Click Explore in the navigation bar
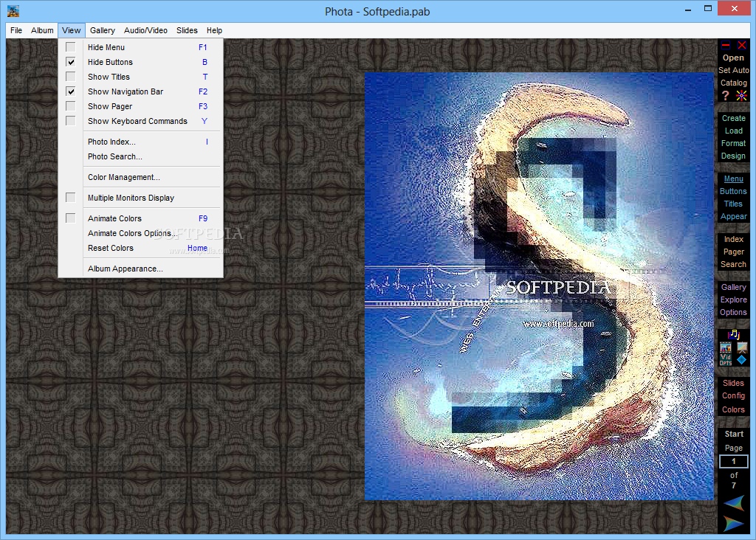Screen dimensions: 756x540 coord(733,300)
